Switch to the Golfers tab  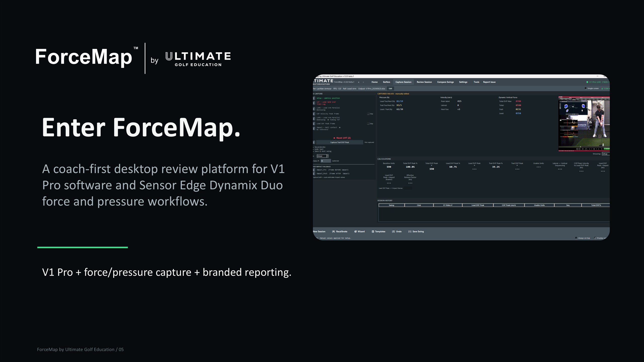pyautogui.click(x=386, y=82)
